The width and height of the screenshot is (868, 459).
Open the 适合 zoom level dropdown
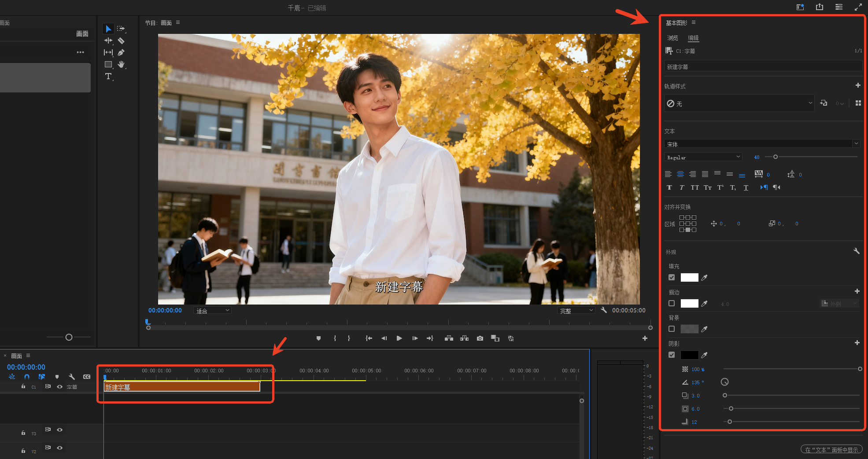pyautogui.click(x=213, y=311)
